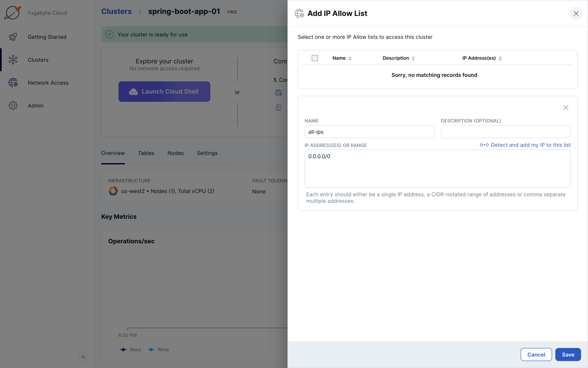Click the Network Access globe icon

(x=13, y=83)
